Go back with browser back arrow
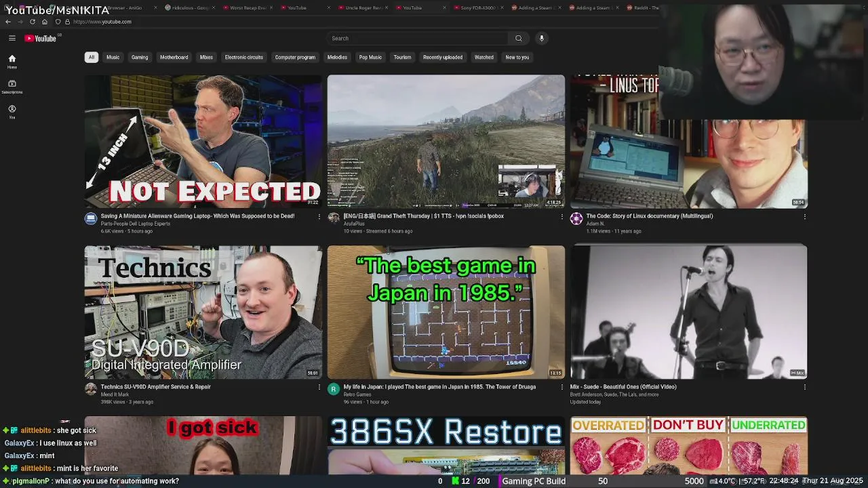Image resolution: width=868 pixels, height=488 pixels. tap(7, 22)
